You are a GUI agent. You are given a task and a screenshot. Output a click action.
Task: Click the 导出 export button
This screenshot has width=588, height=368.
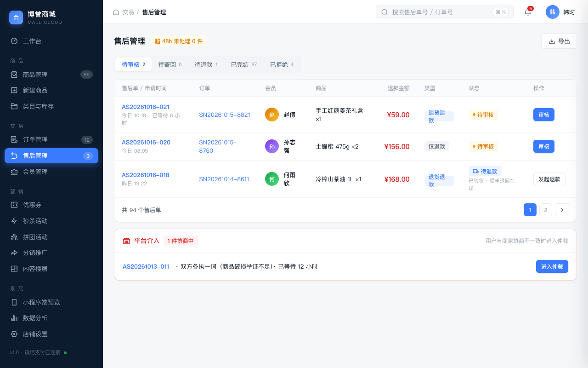(x=559, y=41)
